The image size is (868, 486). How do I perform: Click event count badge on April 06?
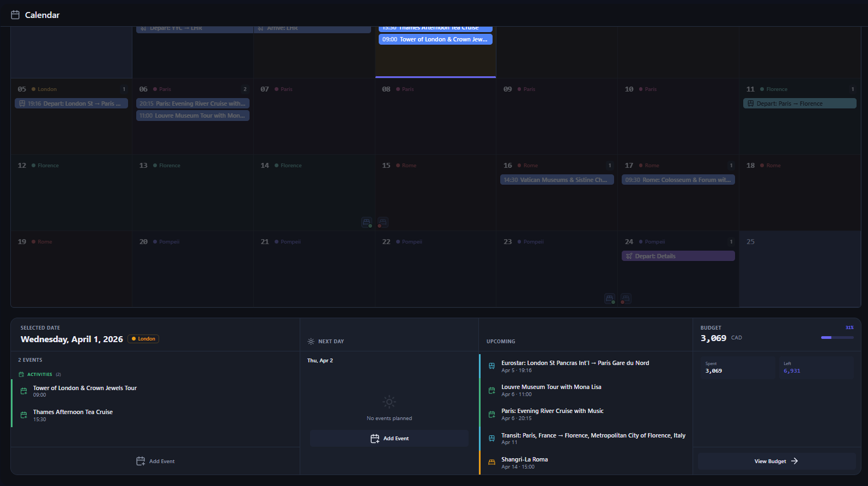coord(245,89)
